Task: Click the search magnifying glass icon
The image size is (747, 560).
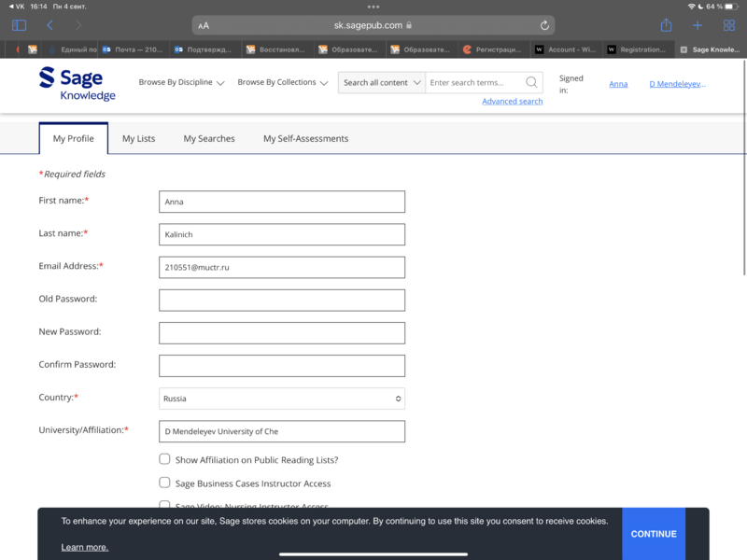Action: click(x=531, y=82)
